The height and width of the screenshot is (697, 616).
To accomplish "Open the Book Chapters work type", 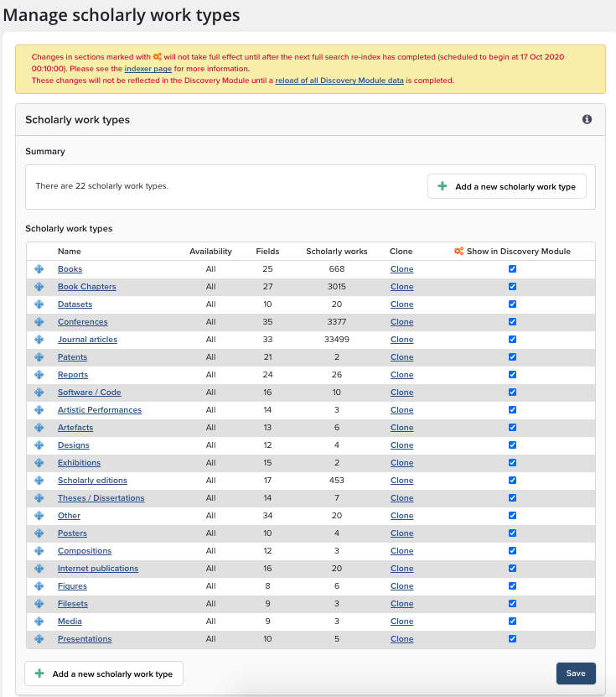I will coord(86,287).
